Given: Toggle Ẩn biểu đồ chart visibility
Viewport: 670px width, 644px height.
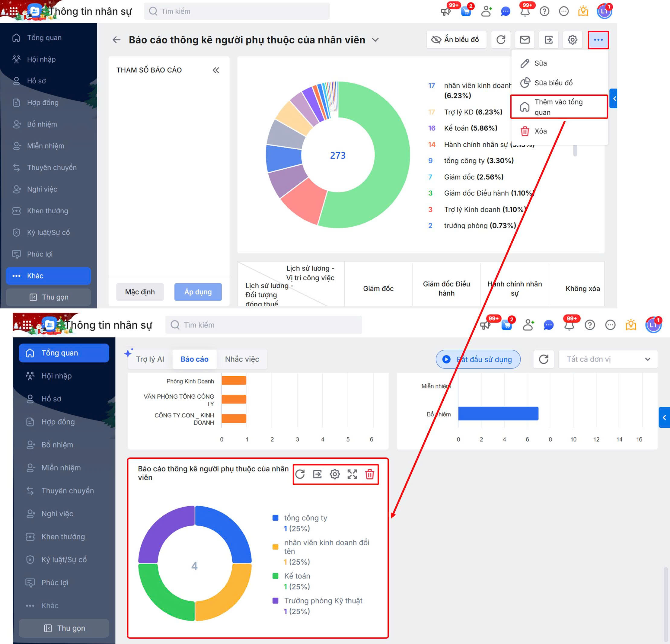Looking at the screenshot, I should pyautogui.click(x=456, y=40).
